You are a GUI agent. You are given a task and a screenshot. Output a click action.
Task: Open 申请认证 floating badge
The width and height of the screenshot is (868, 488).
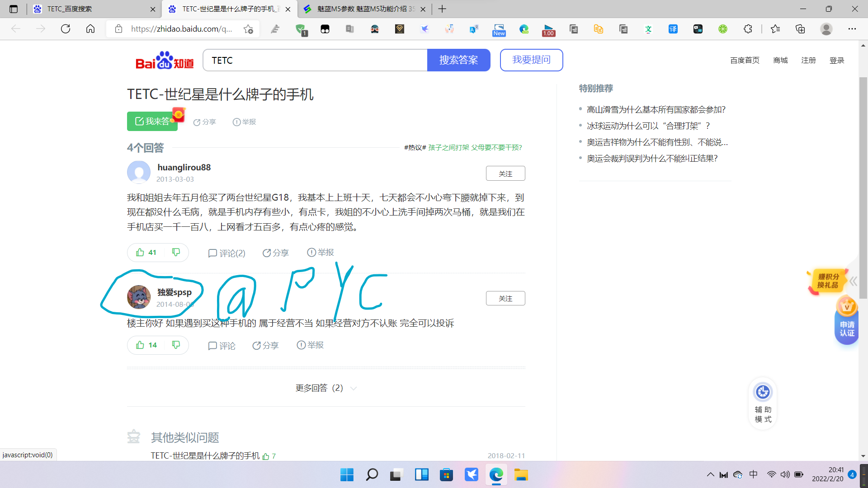[847, 321]
